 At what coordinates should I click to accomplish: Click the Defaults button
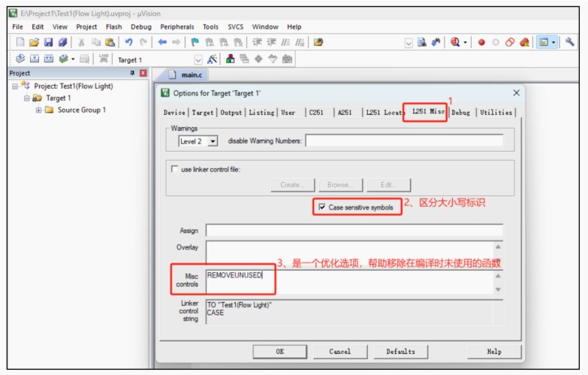tap(400, 351)
